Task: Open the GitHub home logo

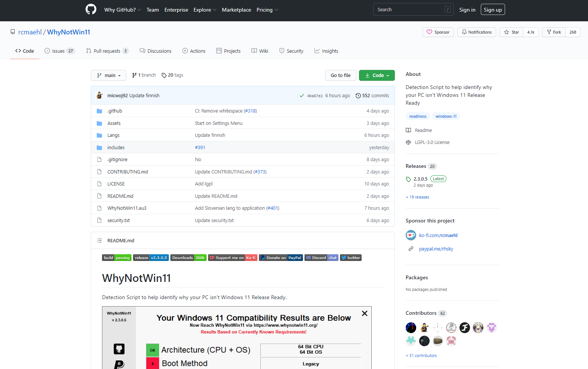Action: pos(91,9)
